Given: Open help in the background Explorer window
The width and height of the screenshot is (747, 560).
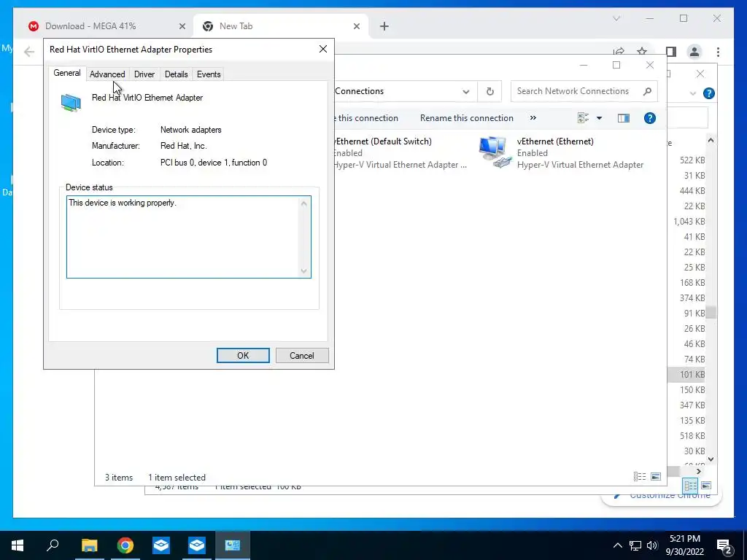Looking at the screenshot, I should 709,93.
